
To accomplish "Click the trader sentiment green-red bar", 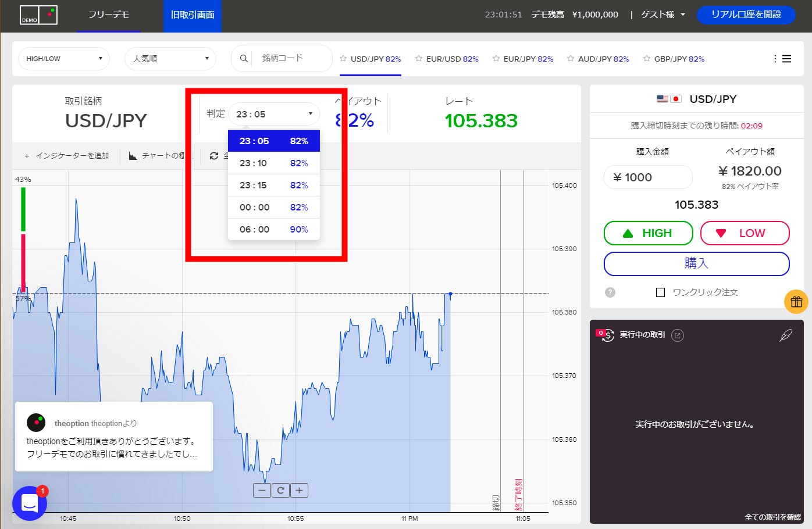I will pos(23,238).
